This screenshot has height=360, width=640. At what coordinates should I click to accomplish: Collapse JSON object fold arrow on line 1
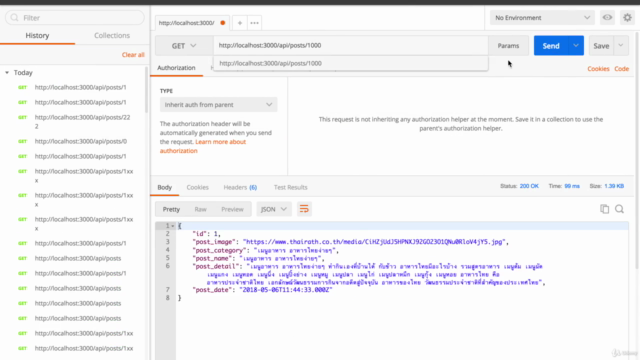tap(173, 226)
